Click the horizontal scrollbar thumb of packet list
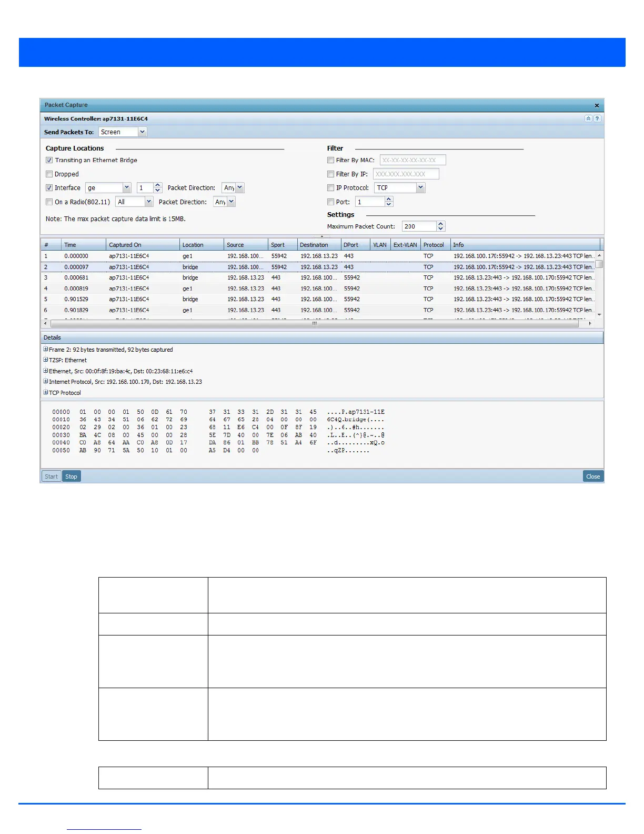Screen dimensions: 644x834 315,324
